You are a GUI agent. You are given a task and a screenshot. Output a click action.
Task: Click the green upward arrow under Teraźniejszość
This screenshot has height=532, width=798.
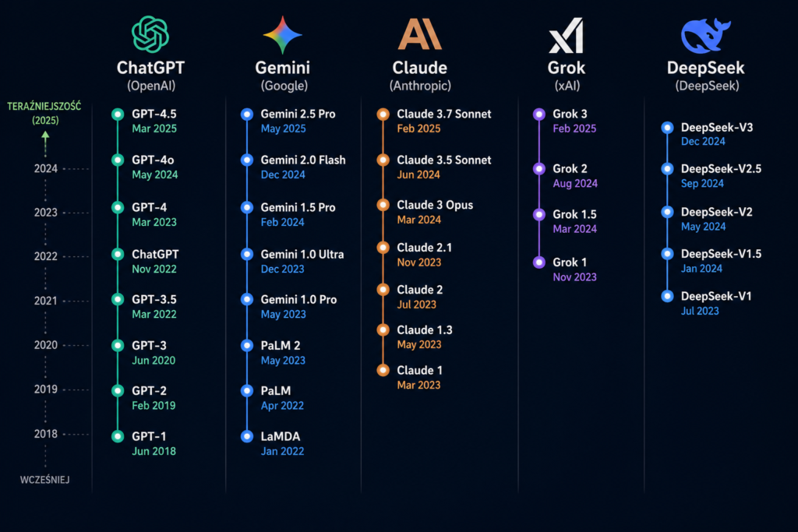click(45, 142)
